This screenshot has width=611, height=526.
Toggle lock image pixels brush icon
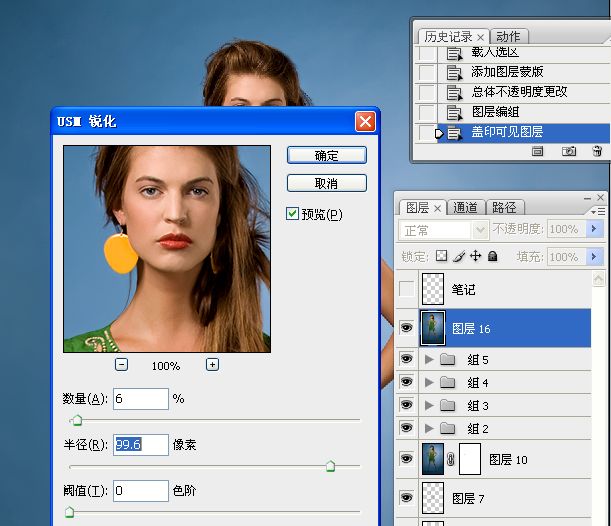(459, 256)
